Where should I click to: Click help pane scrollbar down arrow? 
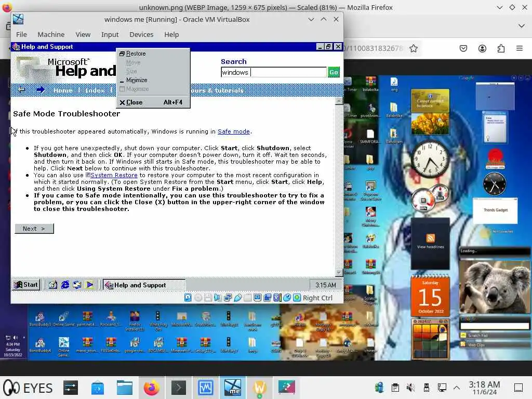pos(339,272)
